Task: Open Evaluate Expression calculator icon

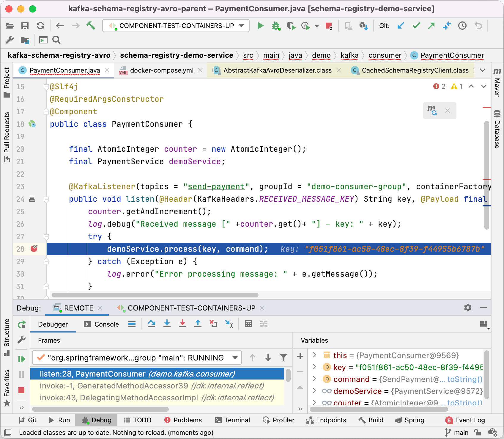Action: pyautogui.click(x=248, y=324)
